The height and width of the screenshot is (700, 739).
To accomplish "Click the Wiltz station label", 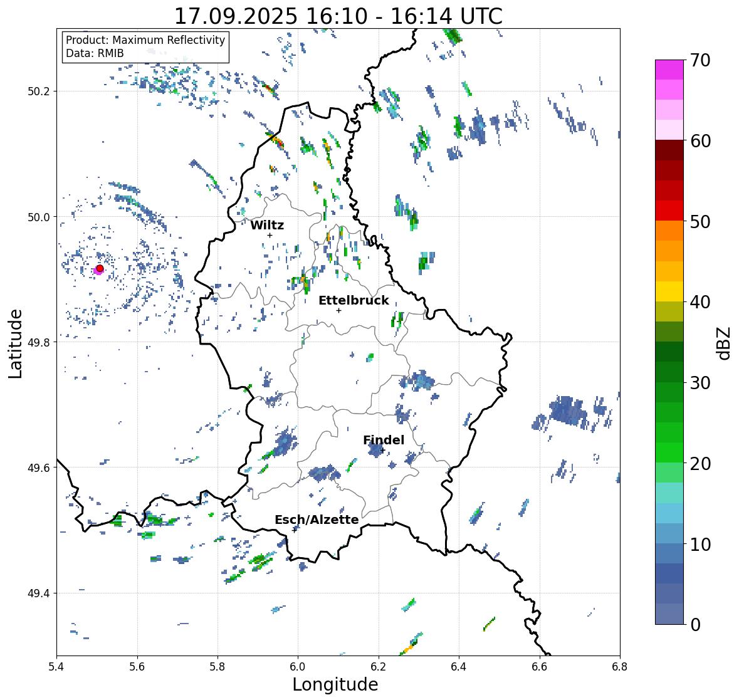I will (267, 225).
